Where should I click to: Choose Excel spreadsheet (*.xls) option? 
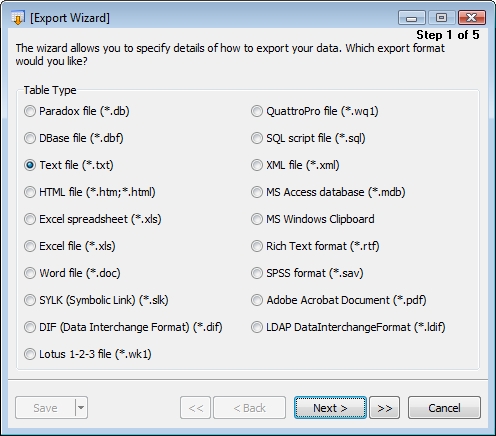coord(93,219)
